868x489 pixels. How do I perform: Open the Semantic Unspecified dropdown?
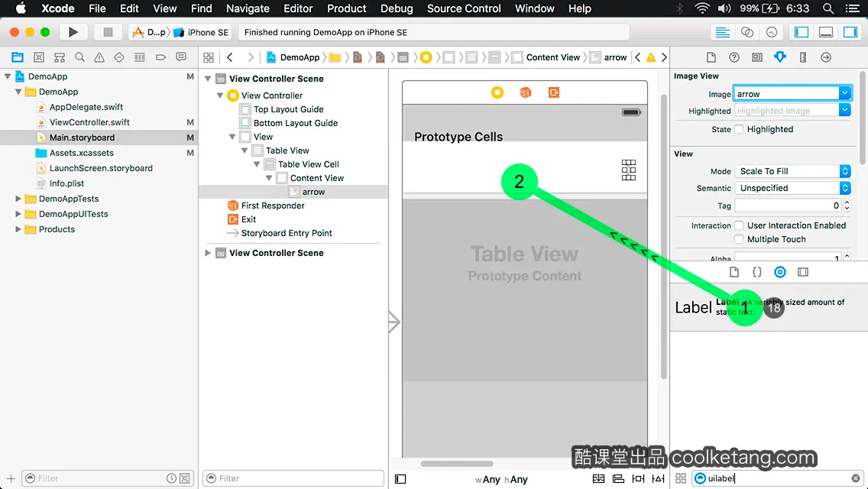click(792, 188)
